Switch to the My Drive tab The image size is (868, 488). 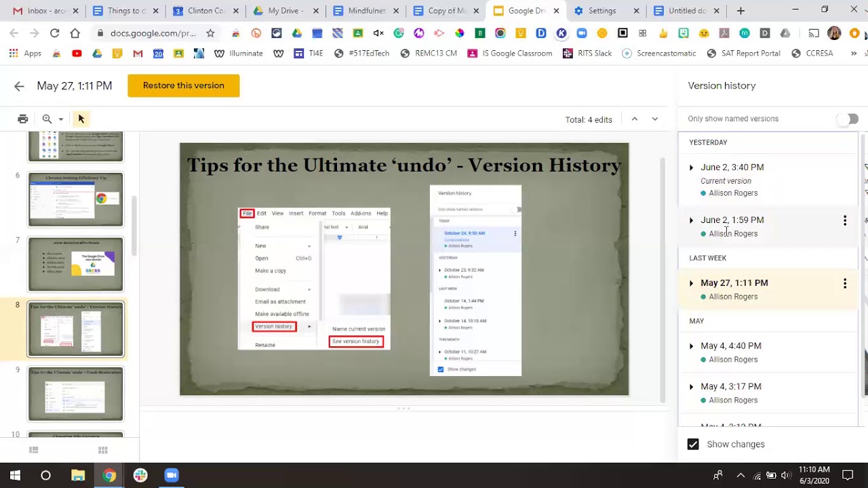pos(285,11)
